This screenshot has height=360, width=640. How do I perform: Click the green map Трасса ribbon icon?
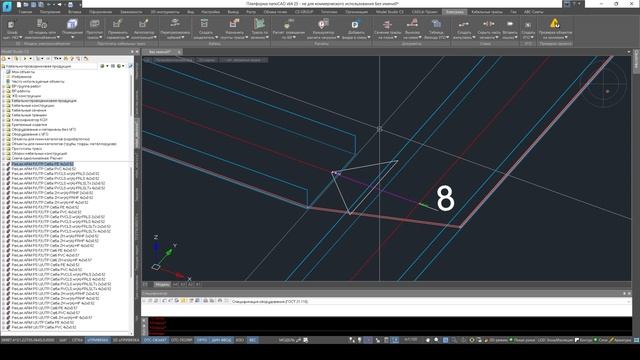(259, 24)
